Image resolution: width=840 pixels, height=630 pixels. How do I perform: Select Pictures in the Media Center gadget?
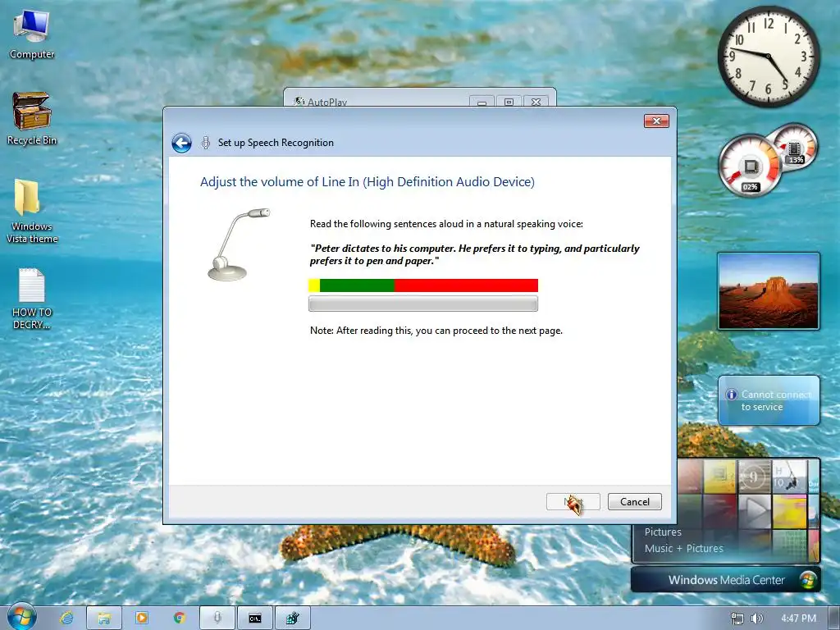[x=663, y=532]
